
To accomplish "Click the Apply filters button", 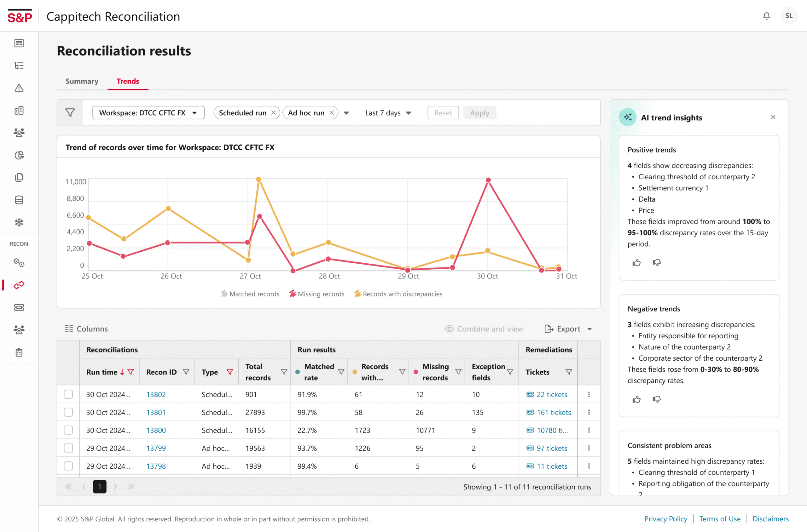I will [480, 113].
